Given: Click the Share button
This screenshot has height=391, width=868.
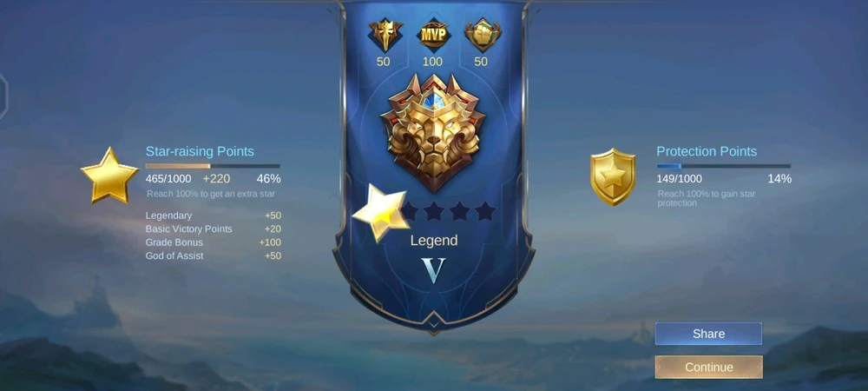Looking at the screenshot, I should pyautogui.click(x=708, y=334).
